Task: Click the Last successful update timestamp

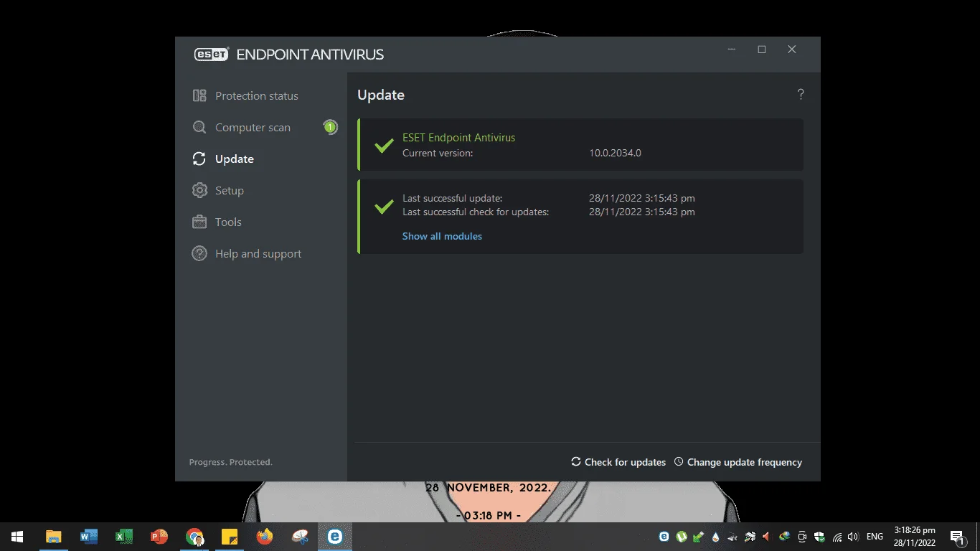Action: click(x=642, y=198)
